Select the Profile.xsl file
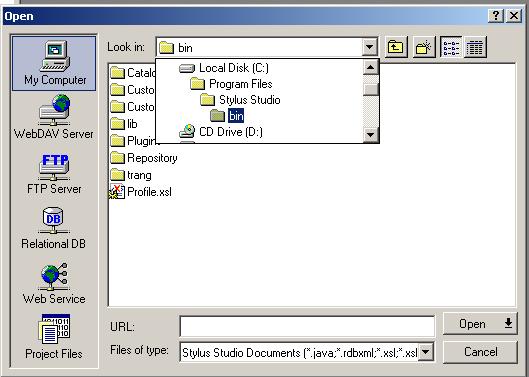Screen dimensions: 529x377 140,192
